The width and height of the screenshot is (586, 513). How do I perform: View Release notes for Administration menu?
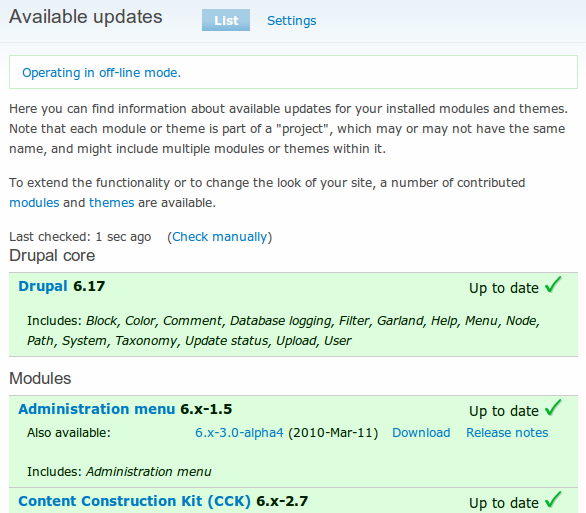click(507, 433)
